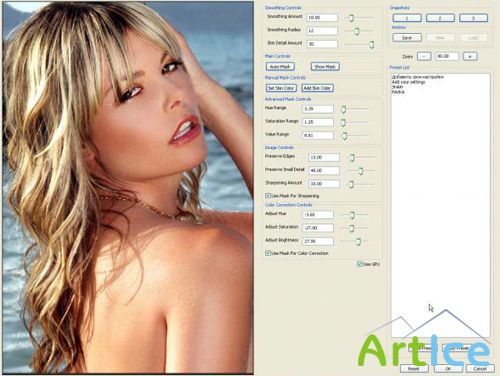The height and width of the screenshot is (376, 500).
Task: Click the Adjust Saturation value field
Action: [x=318, y=228]
